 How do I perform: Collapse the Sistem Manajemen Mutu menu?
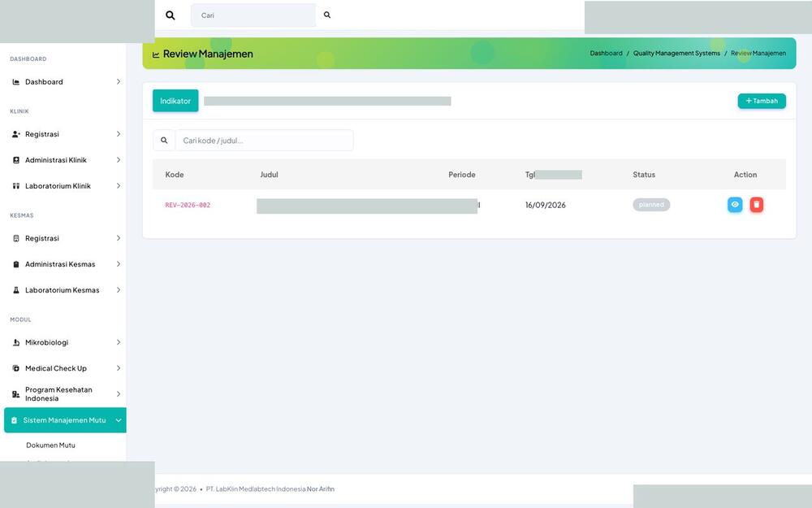pyautogui.click(x=65, y=420)
